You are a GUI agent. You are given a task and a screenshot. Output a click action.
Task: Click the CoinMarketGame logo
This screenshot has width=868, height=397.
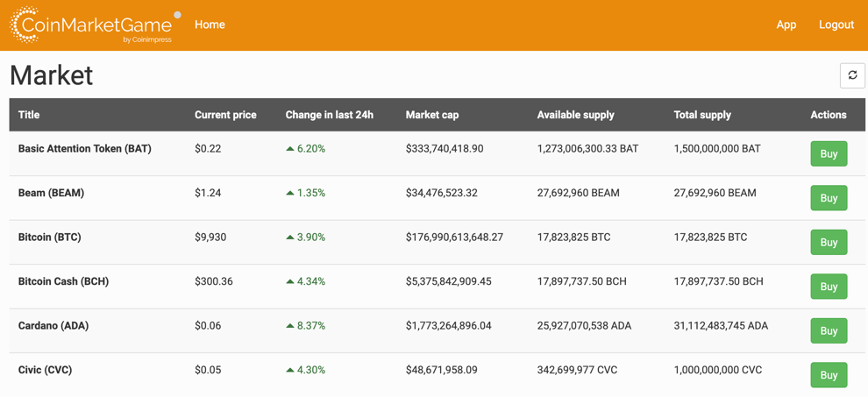(91, 25)
